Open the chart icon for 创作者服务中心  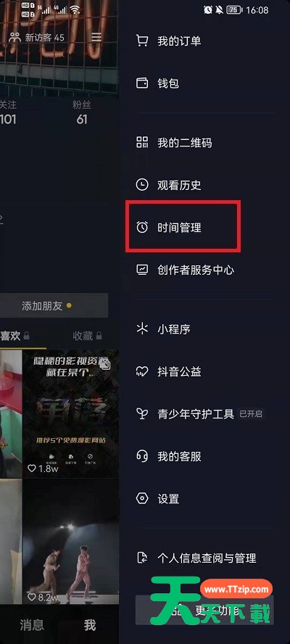tap(142, 270)
